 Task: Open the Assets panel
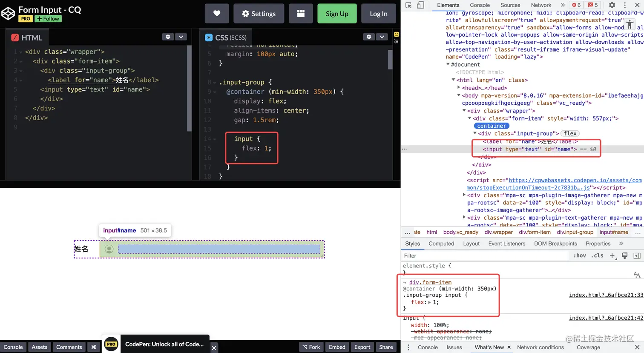pyautogui.click(x=40, y=347)
